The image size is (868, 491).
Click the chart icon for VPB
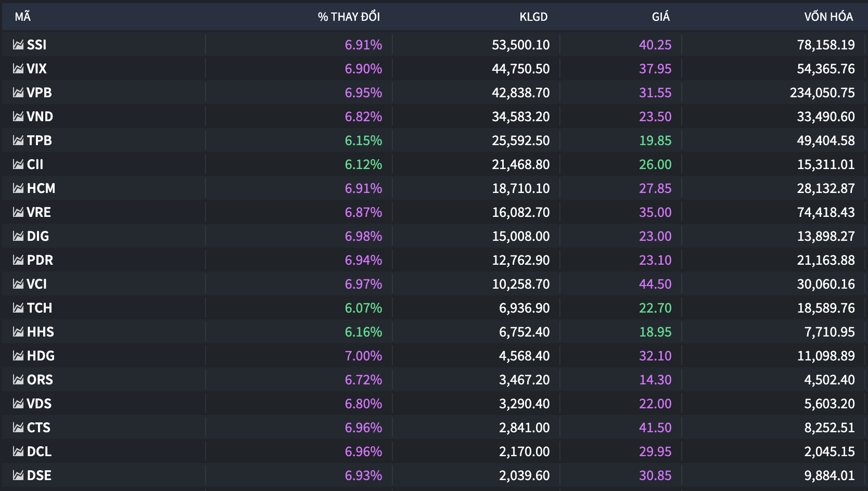pyautogui.click(x=18, y=93)
